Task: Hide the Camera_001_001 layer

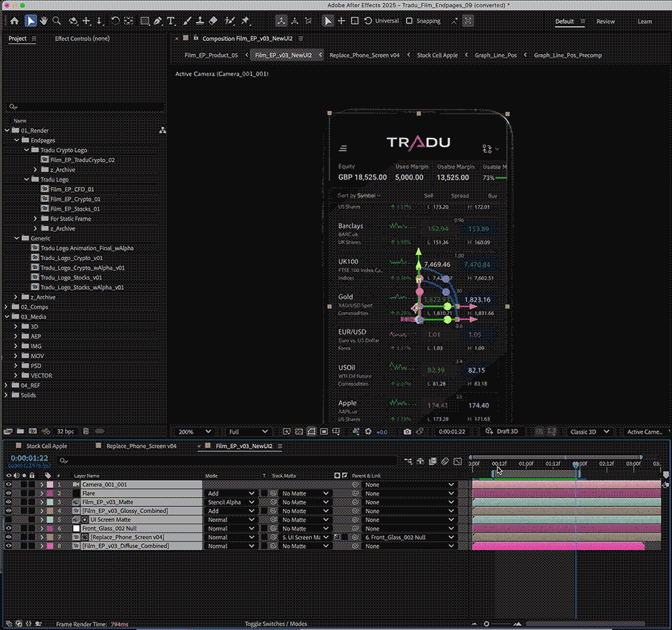Action: [x=9, y=485]
